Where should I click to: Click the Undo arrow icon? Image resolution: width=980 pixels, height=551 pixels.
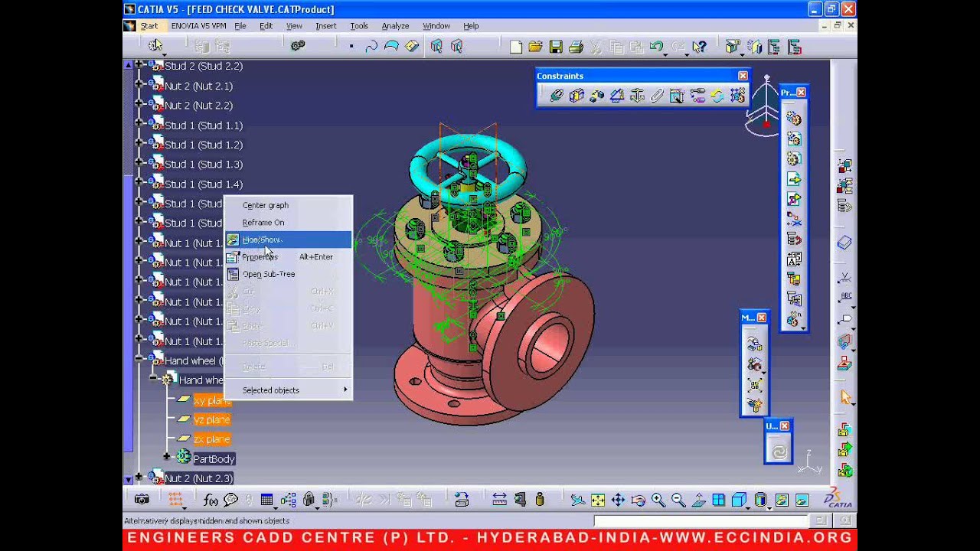point(656,47)
